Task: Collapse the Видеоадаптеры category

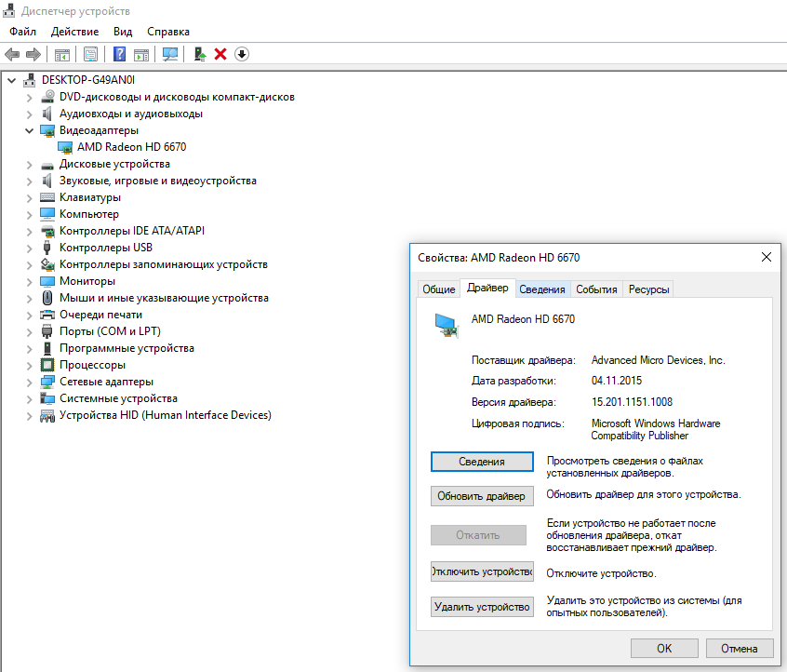Action: pos(29,130)
